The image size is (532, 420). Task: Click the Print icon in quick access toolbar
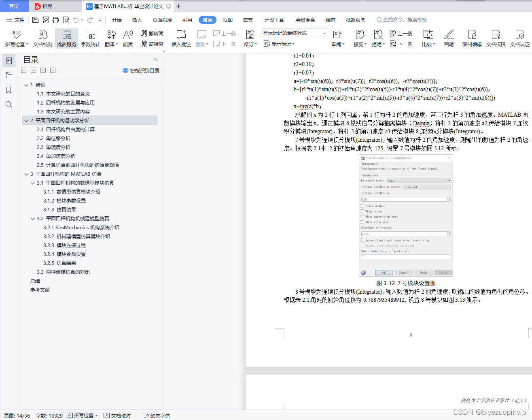pos(55,20)
